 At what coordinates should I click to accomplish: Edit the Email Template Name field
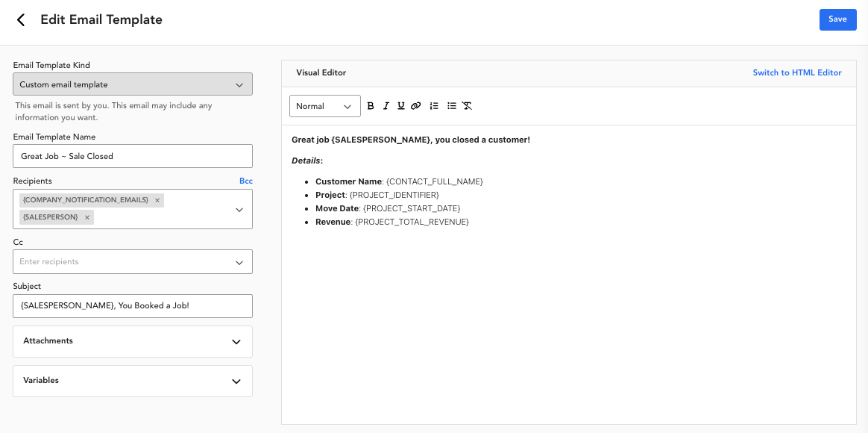133,156
